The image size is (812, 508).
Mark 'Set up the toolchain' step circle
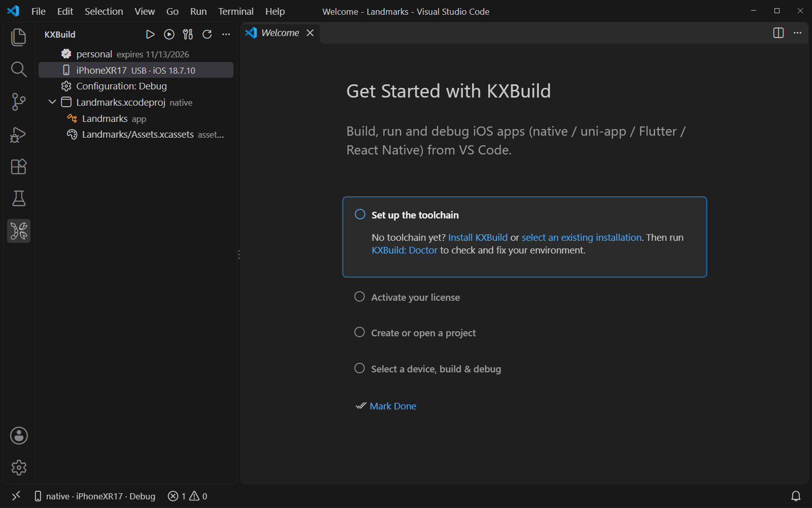(x=360, y=214)
